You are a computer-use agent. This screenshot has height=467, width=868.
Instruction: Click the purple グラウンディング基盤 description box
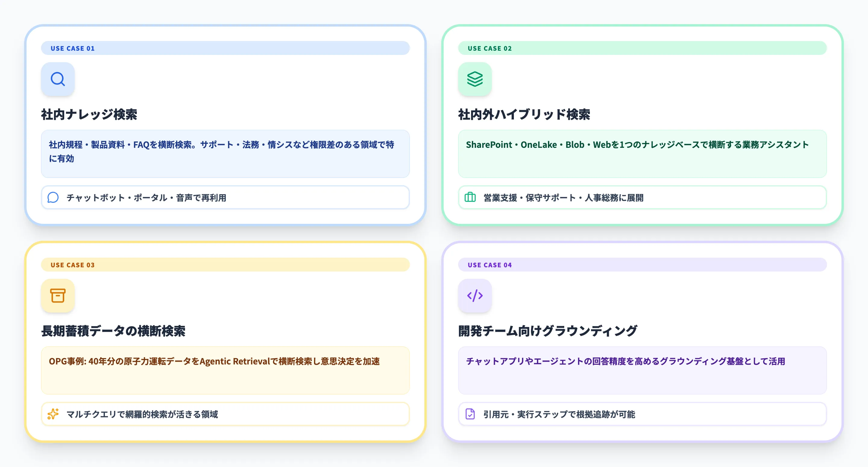[x=642, y=370]
